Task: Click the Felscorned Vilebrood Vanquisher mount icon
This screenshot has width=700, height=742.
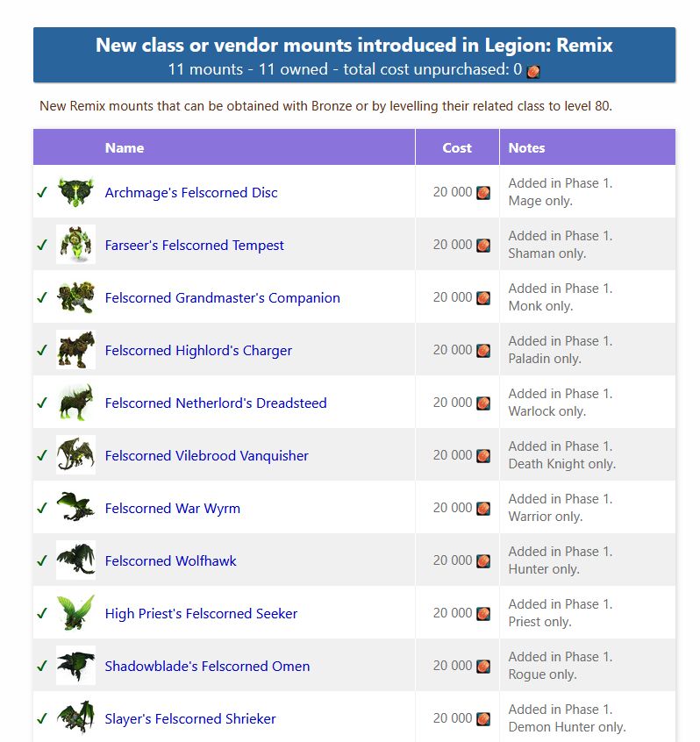Action: click(75, 454)
